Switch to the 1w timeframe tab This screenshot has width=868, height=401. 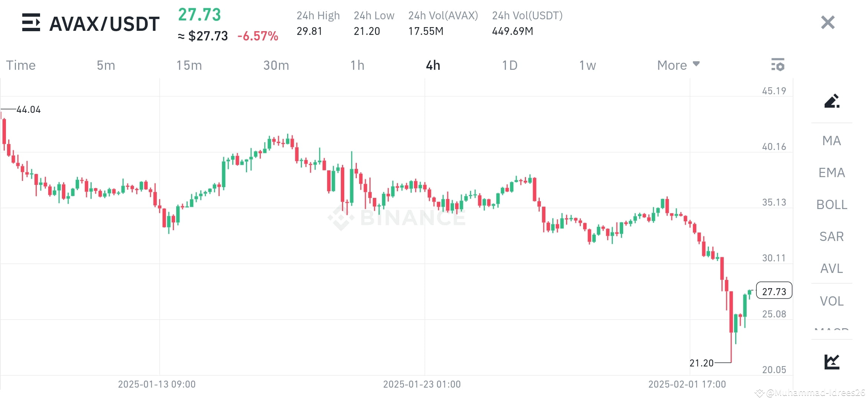click(x=587, y=65)
